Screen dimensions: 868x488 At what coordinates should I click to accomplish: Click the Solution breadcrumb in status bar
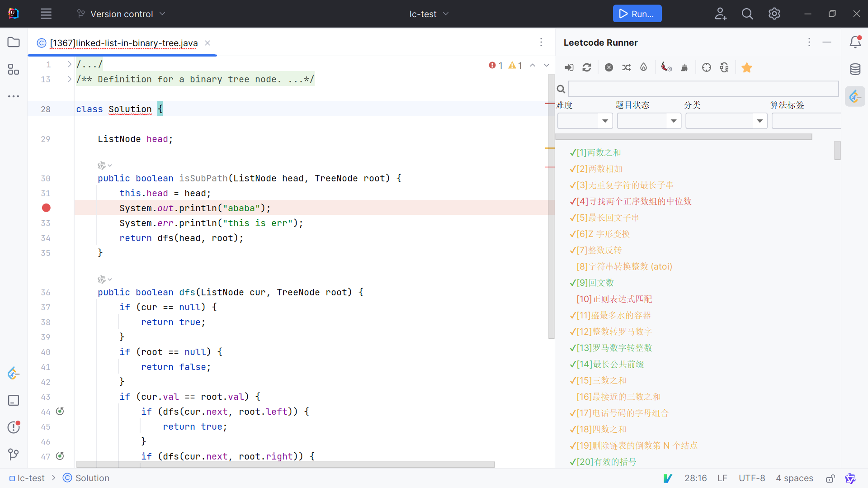pos(86,478)
